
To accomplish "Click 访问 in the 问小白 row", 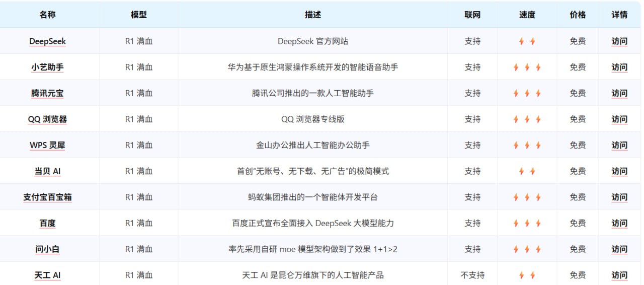I will (x=619, y=249).
